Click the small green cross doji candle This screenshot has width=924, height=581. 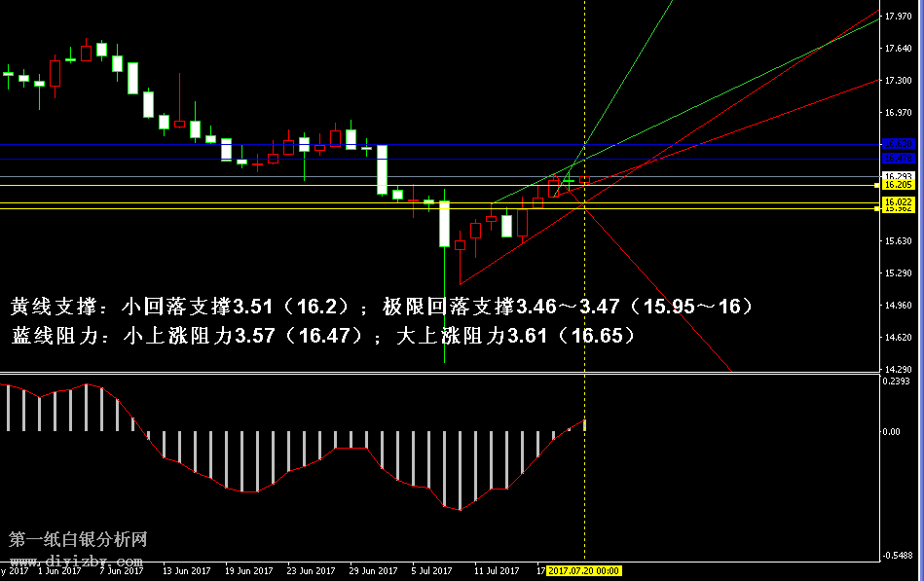569,180
